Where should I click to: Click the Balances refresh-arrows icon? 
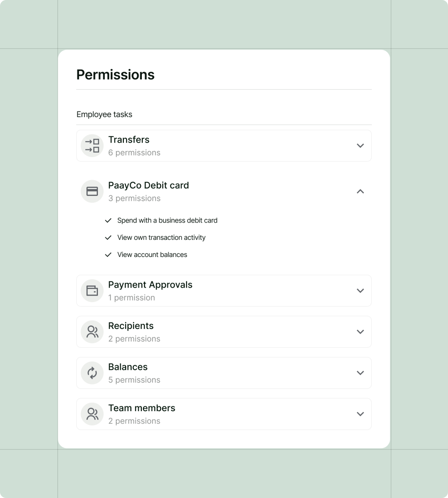pyautogui.click(x=92, y=373)
